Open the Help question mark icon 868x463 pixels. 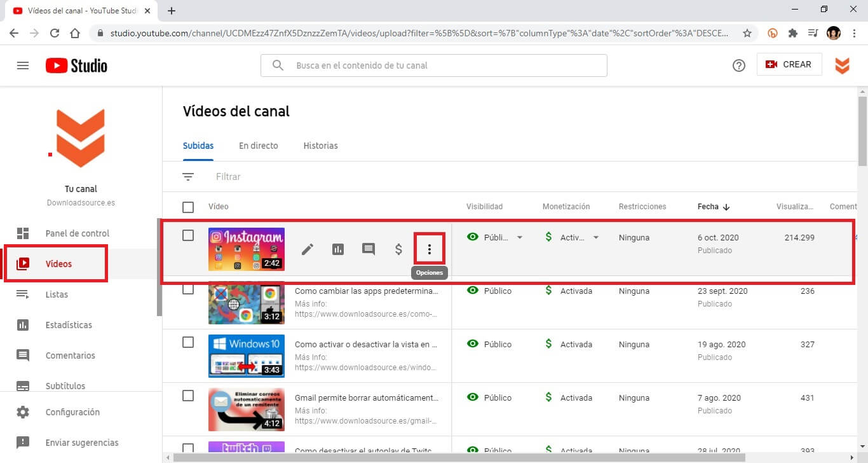pyautogui.click(x=738, y=66)
